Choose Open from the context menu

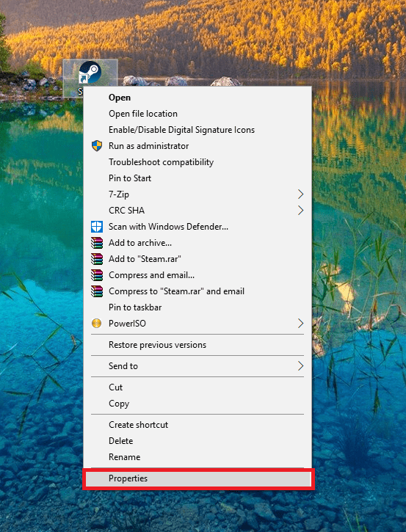click(x=197, y=98)
